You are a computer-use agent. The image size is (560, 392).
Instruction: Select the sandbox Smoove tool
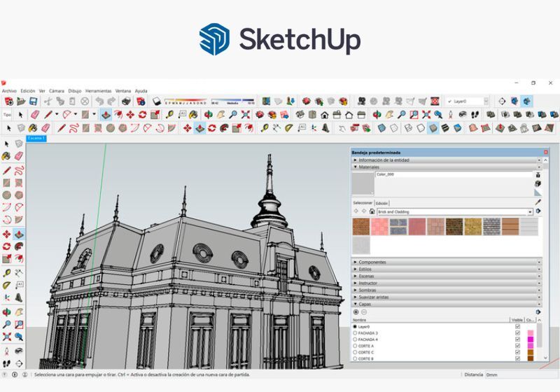point(500,128)
